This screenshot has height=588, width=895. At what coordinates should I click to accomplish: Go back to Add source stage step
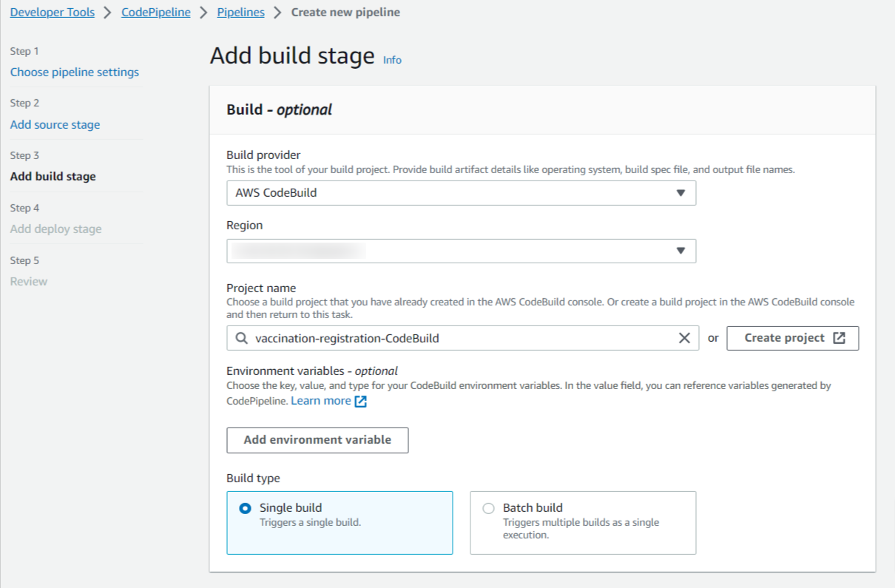tap(55, 125)
